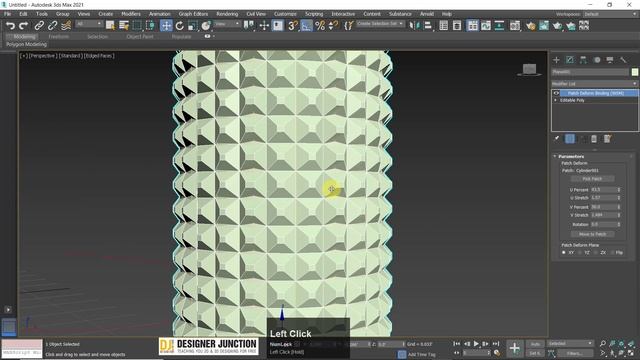The height and width of the screenshot is (360, 640).
Task: Switch to the Hierarchy panel icon
Action: point(583,60)
